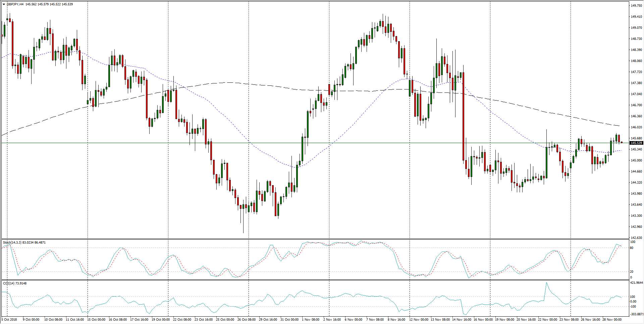Viewport: 644px width, 324px height.
Task: Click the CCI scale minimum -303.8871
Action: click(636, 314)
